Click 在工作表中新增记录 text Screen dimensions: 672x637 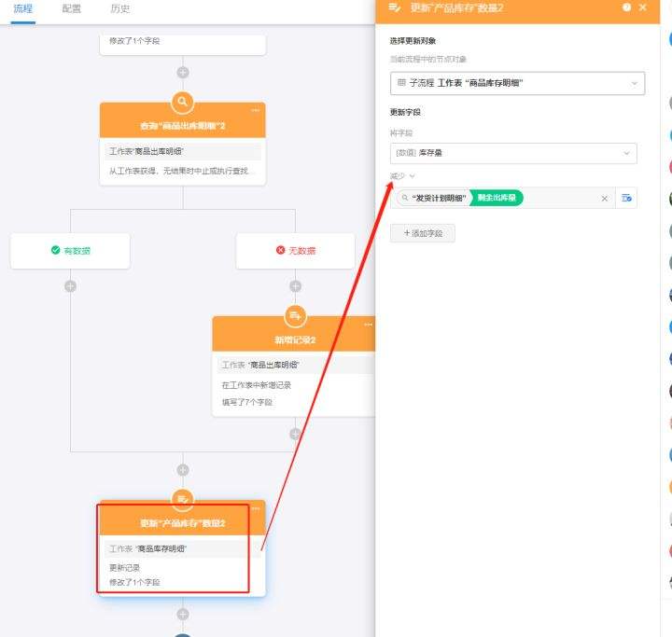(x=257, y=385)
